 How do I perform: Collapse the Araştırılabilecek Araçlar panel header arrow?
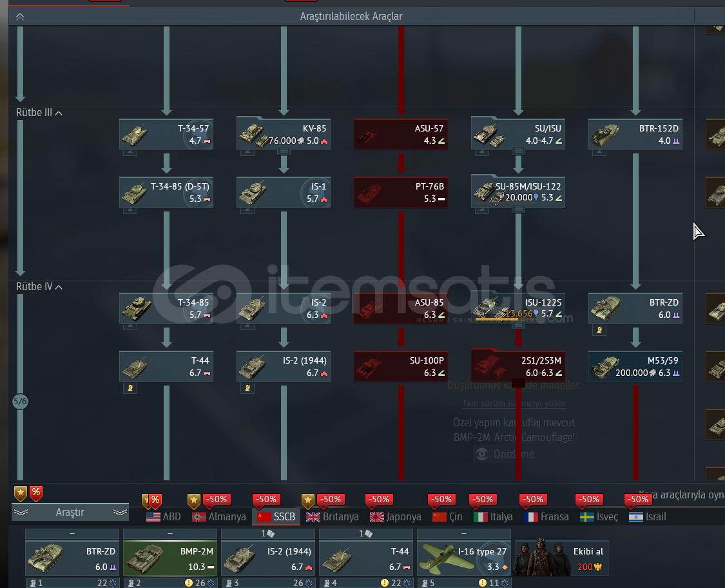click(x=20, y=17)
